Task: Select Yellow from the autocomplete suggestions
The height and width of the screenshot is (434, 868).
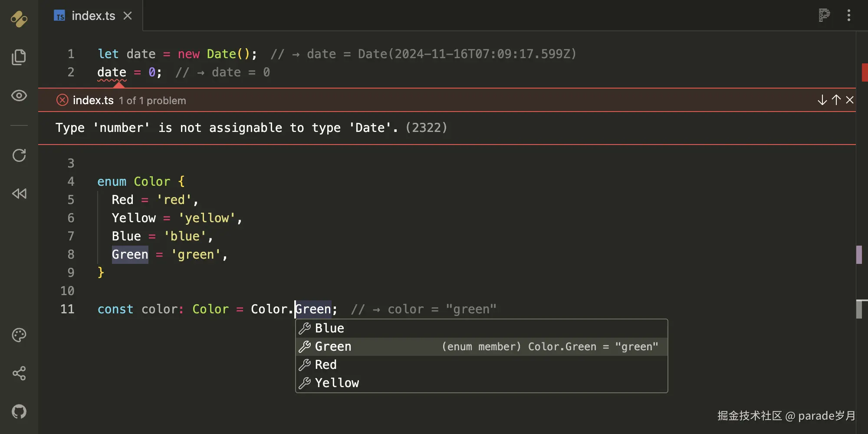Action: coord(337,383)
